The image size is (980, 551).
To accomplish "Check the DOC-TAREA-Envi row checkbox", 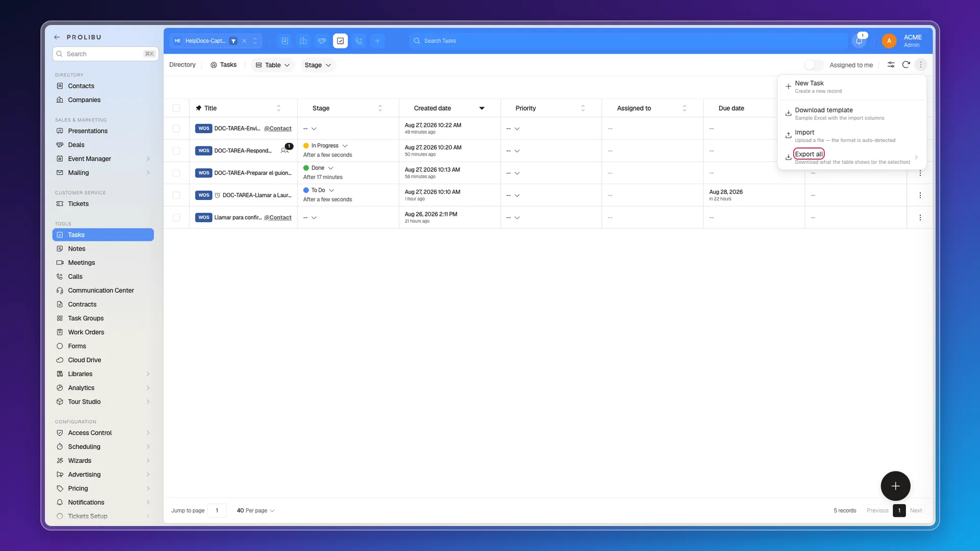I will point(176,129).
